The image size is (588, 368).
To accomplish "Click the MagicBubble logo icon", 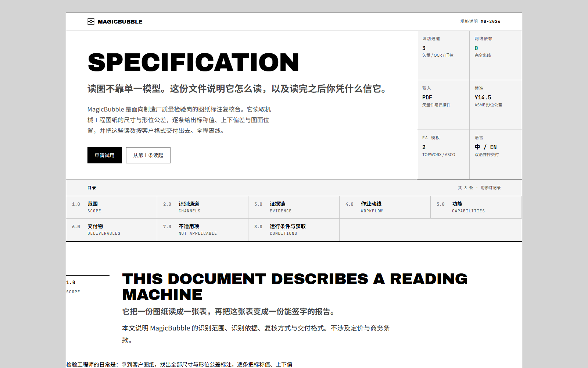I will point(91,22).
